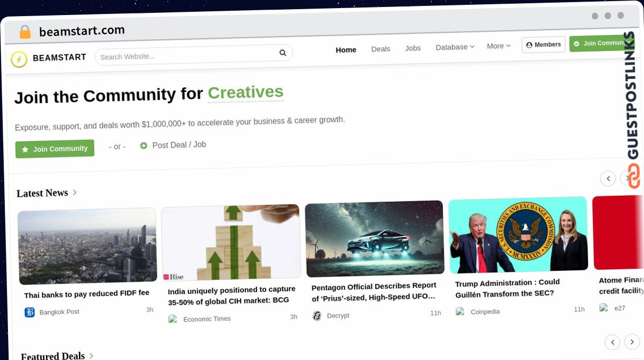Open the Atome Financial credit facility article

click(621, 285)
